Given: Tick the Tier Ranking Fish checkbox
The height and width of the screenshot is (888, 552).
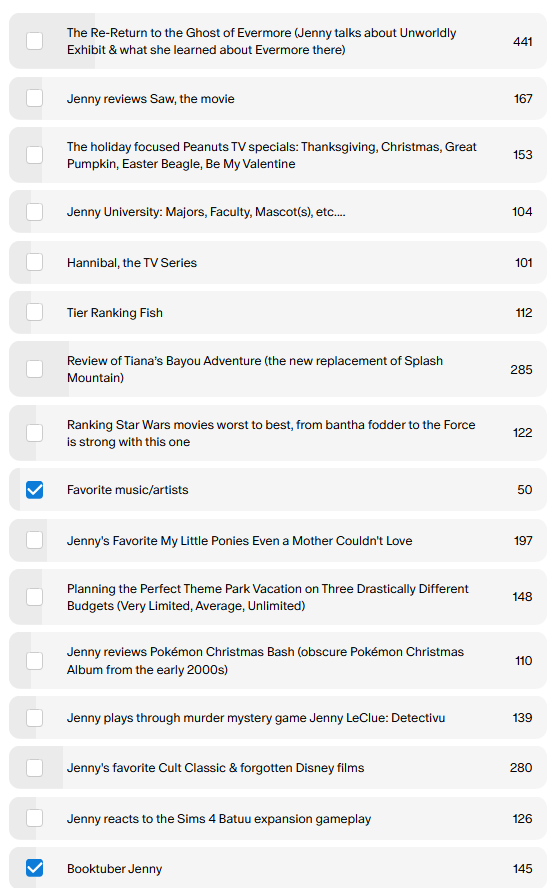Looking at the screenshot, I should coord(35,312).
